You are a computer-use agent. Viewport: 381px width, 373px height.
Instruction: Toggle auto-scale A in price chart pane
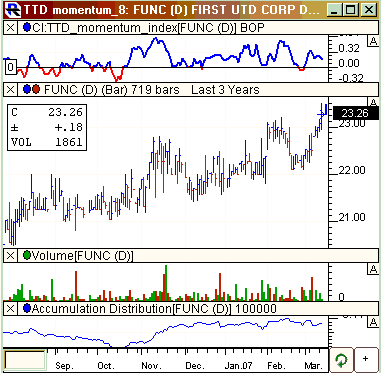pyautogui.click(x=372, y=102)
